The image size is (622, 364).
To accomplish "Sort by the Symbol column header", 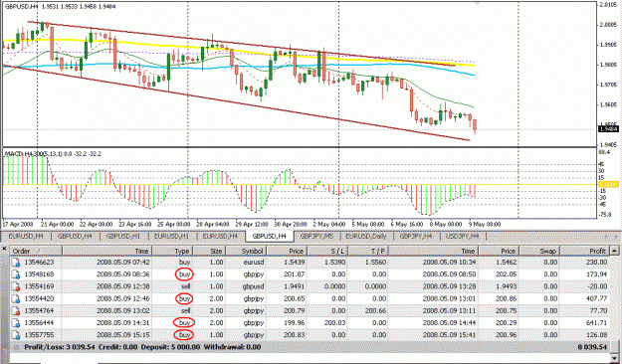I will [246, 251].
